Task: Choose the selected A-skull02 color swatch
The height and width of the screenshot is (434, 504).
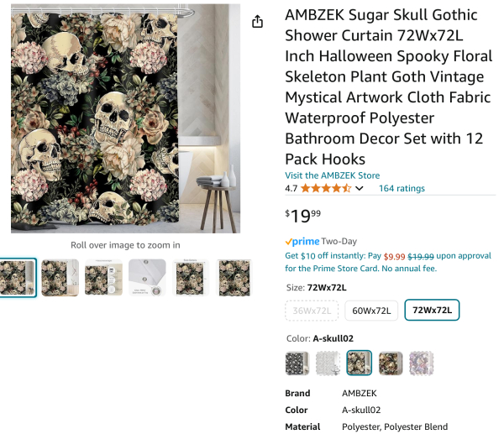Action: click(360, 363)
